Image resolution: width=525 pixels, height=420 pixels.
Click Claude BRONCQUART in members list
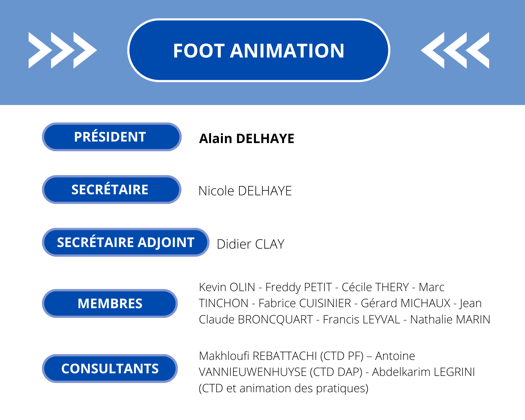point(256,319)
